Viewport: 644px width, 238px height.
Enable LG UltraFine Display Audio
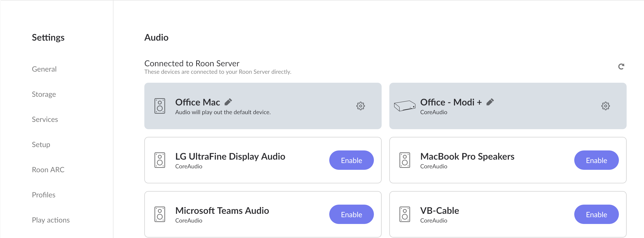pyautogui.click(x=351, y=160)
